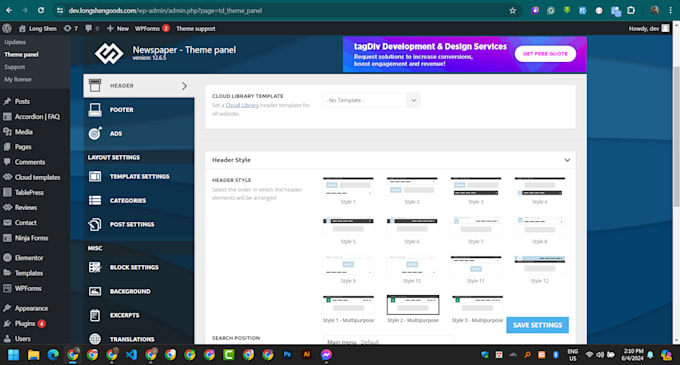Open the Cloud Library Template dropdown
Screen dimensions: 680x365
tap(372, 100)
